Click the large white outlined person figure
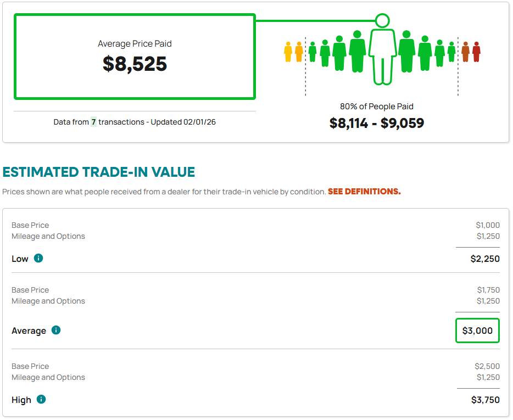This screenshot has height=420, width=513. tap(382, 57)
